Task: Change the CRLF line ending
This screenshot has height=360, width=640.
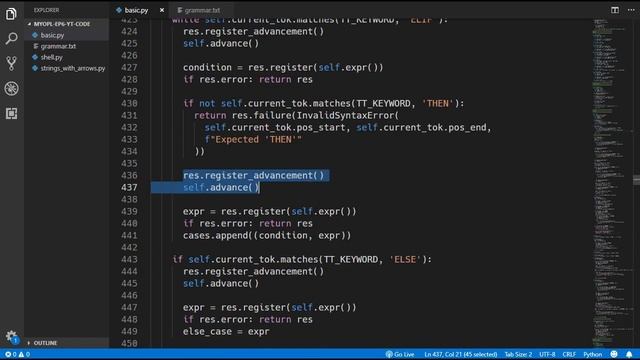Action: (569, 354)
